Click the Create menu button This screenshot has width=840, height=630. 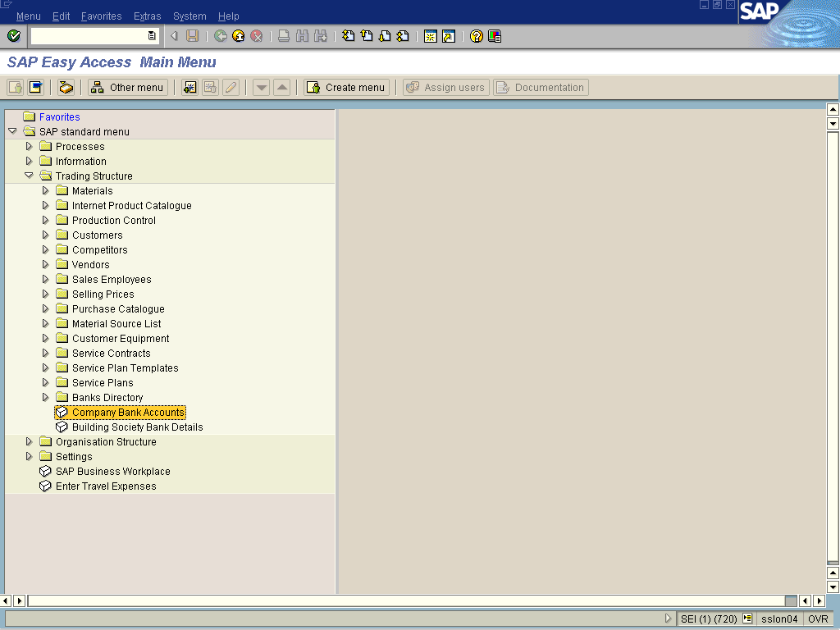tap(347, 87)
